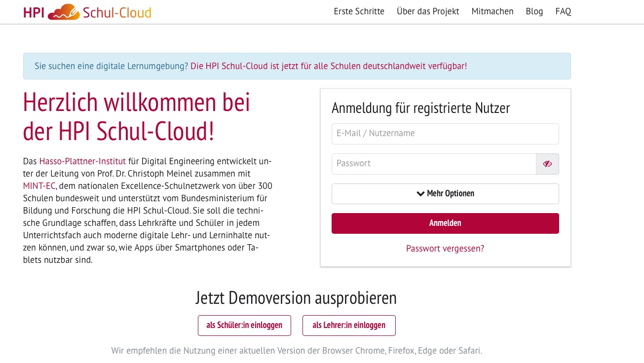This screenshot has width=644, height=363.
Task: Visit the Blog page
Action: 534,11
